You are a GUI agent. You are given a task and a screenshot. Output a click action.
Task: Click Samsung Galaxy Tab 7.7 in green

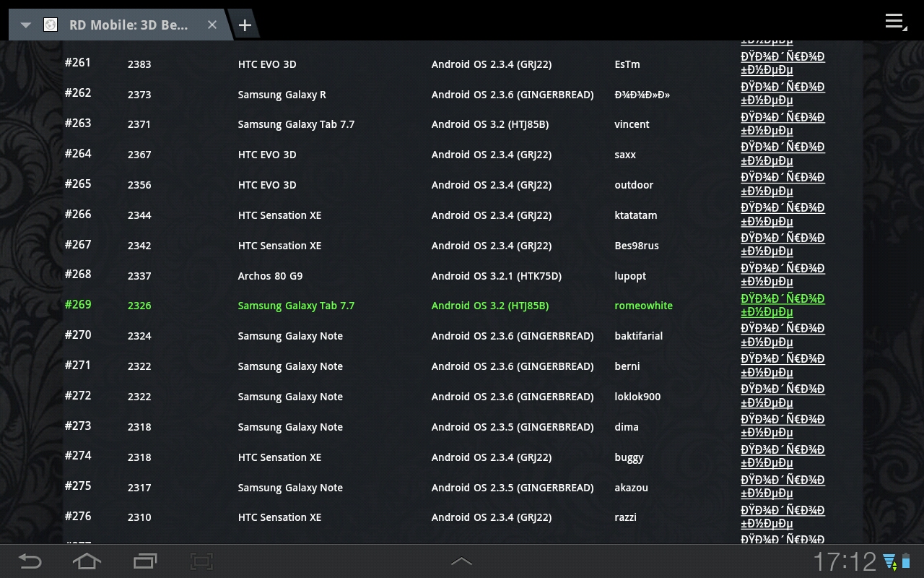[x=297, y=306]
